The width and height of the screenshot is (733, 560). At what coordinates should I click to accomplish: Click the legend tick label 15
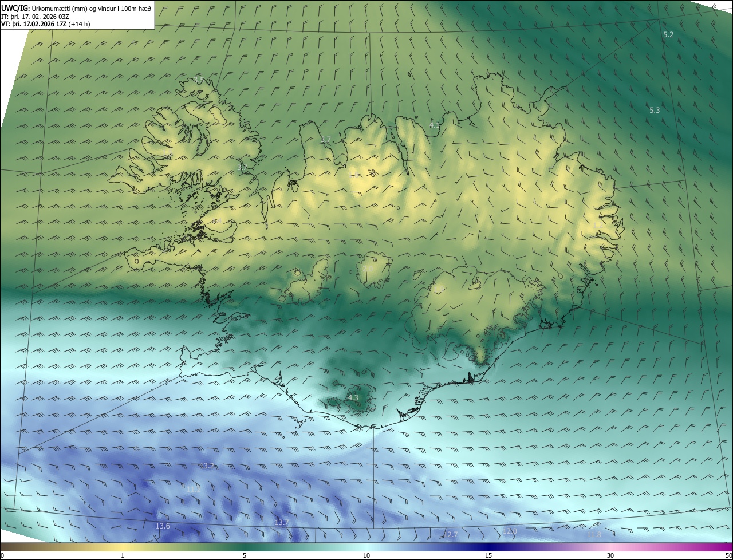(488, 556)
